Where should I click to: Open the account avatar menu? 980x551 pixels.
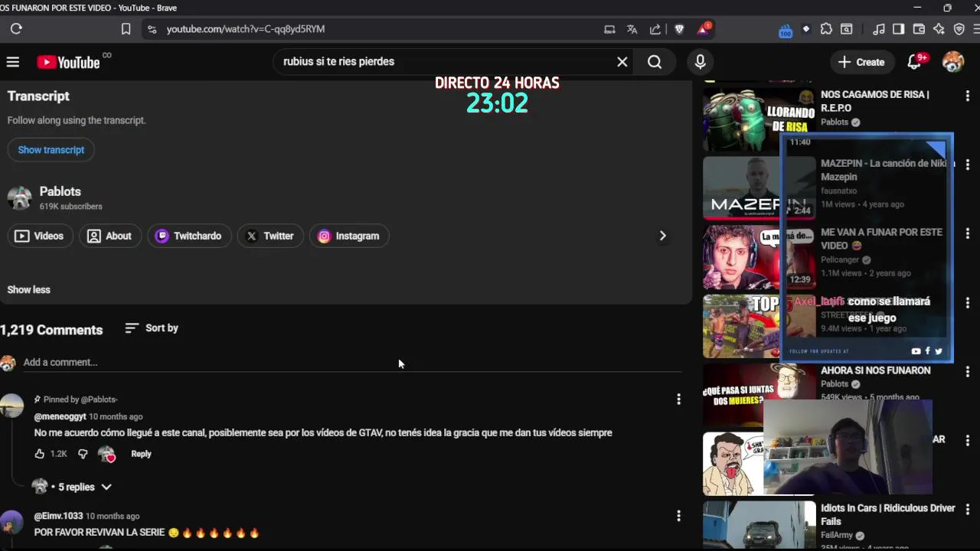(x=953, y=62)
